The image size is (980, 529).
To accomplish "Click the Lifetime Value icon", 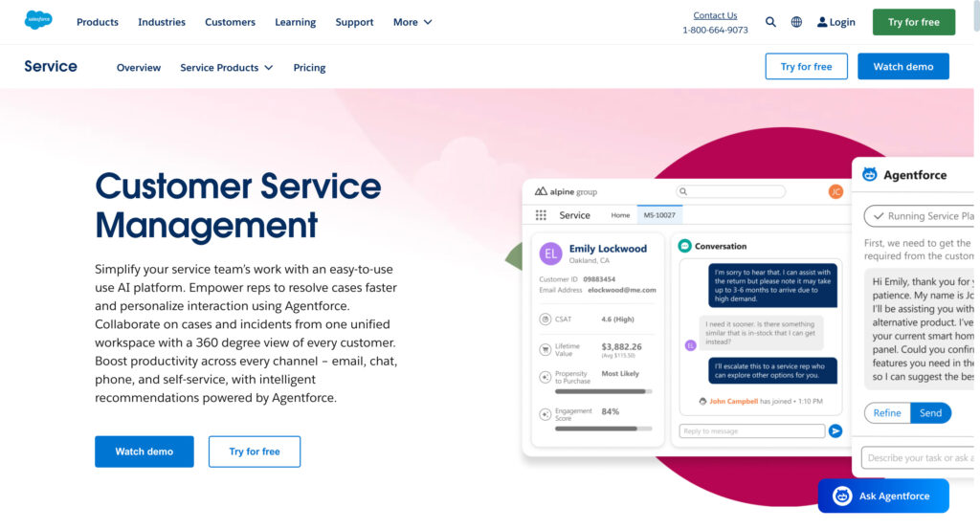I will 545,349.
